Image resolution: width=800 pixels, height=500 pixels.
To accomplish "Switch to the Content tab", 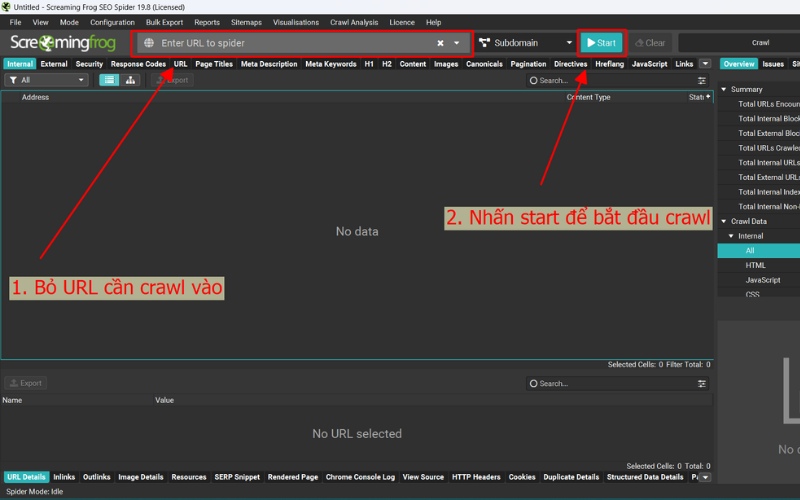I will click(x=412, y=64).
